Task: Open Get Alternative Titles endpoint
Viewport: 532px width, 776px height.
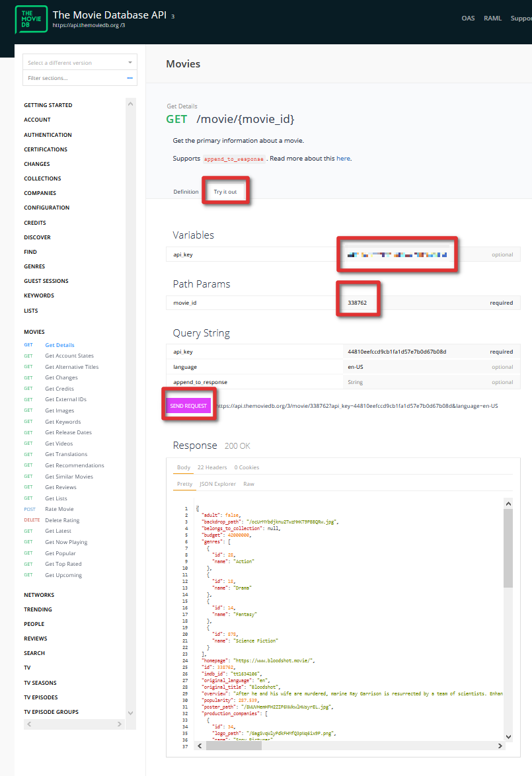Action: [72, 367]
